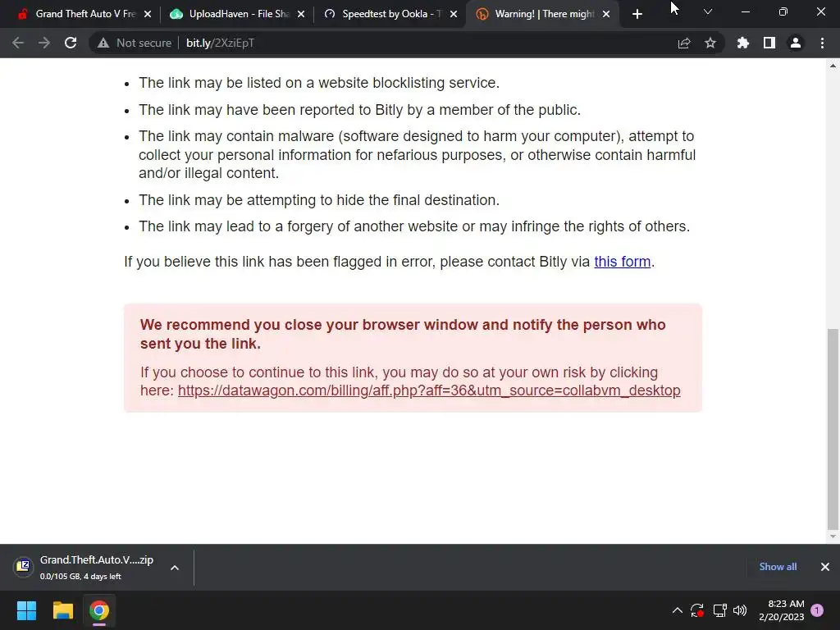
Task: Click the scrollbar down arrow
Action: [833, 536]
